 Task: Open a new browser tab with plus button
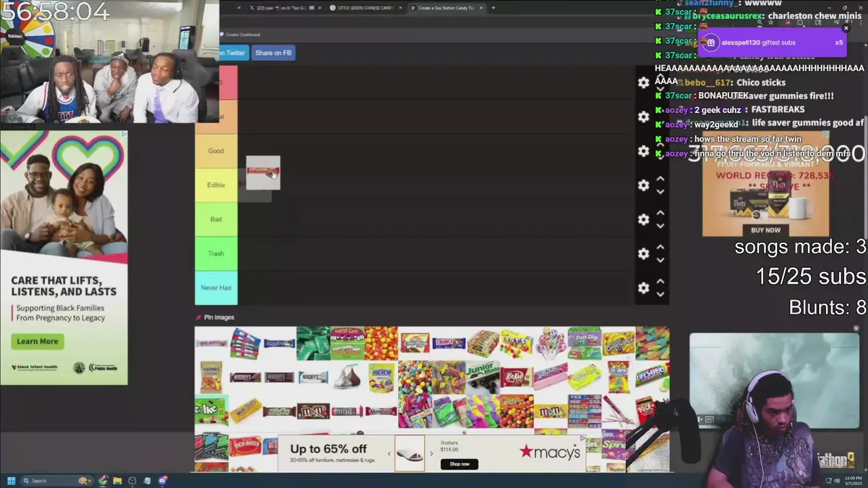(493, 8)
